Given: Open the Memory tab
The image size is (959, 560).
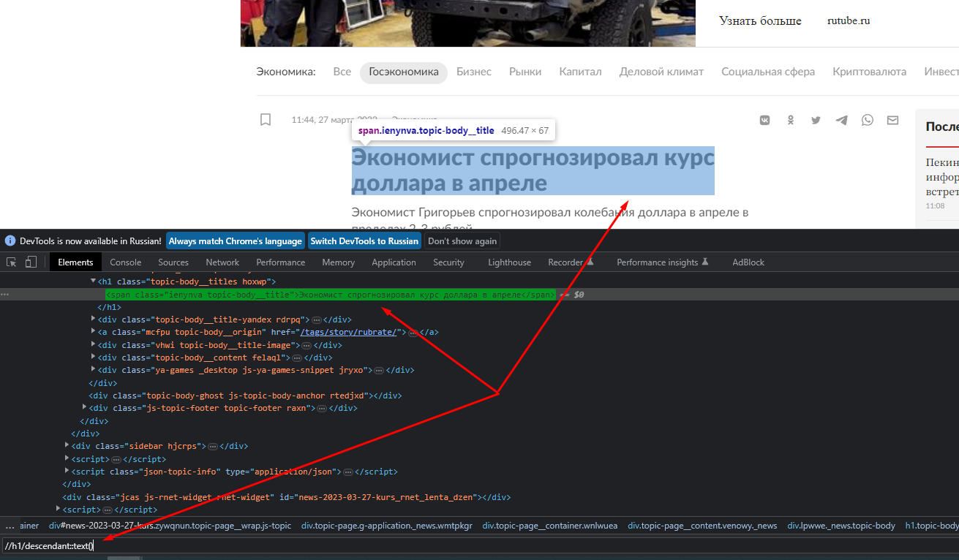Looking at the screenshot, I should (x=338, y=262).
